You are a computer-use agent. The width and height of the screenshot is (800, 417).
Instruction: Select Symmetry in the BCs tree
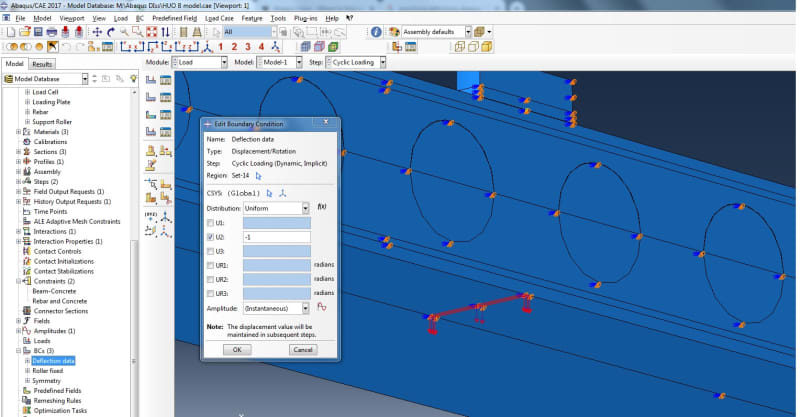[46, 381]
